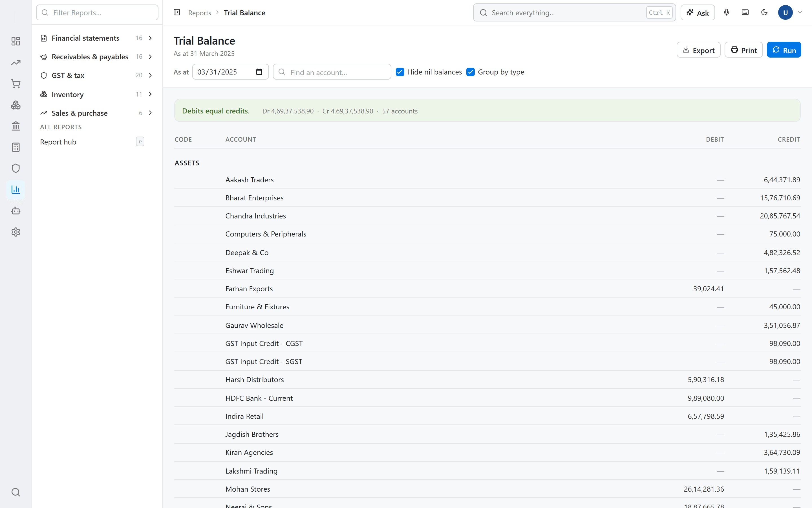
Task: Focus the Find an account field
Action: (332, 72)
